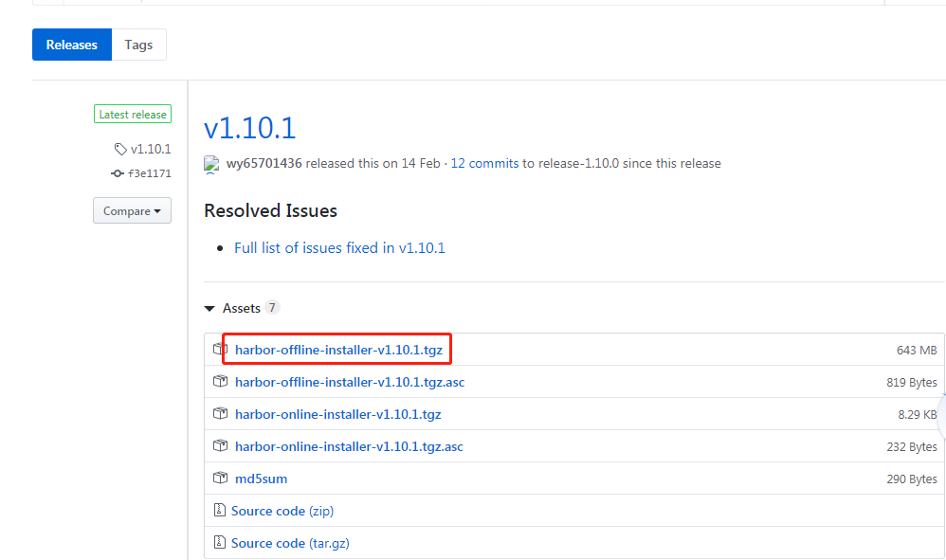Click the wy65701436 avatar image
This screenshot has height=560, width=946.
211,164
